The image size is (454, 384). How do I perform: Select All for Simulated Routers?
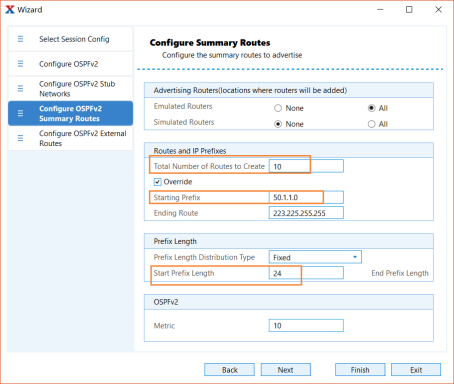pos(371,124)
